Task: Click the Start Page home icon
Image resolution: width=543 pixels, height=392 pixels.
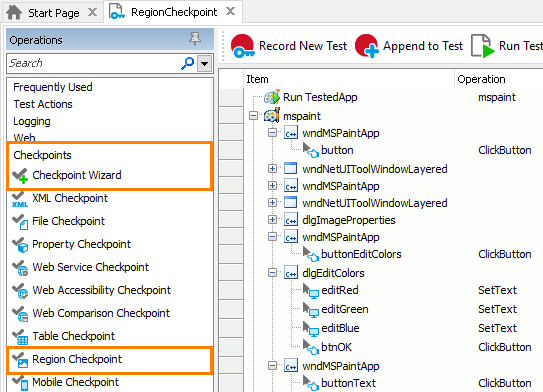Action: (14, 12)
